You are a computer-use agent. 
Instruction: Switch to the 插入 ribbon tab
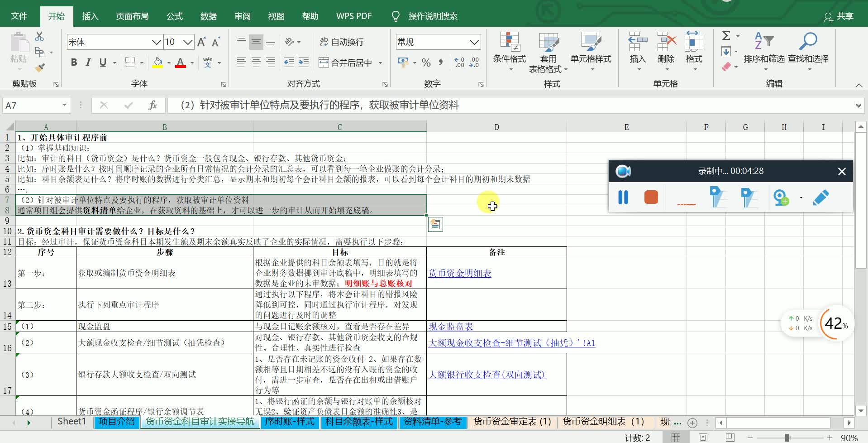pos(90,16)
